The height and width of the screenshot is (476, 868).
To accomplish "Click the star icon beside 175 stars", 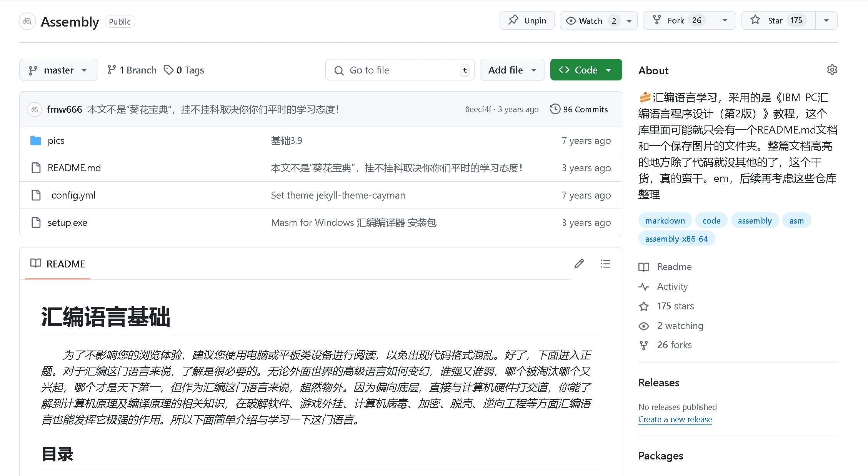I will [x=644, y=306].
